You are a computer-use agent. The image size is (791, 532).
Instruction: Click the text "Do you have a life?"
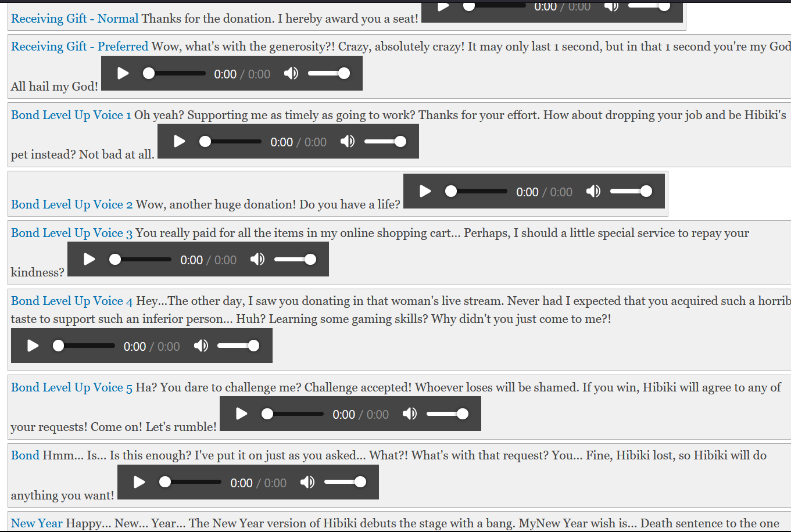pos(350,204)
